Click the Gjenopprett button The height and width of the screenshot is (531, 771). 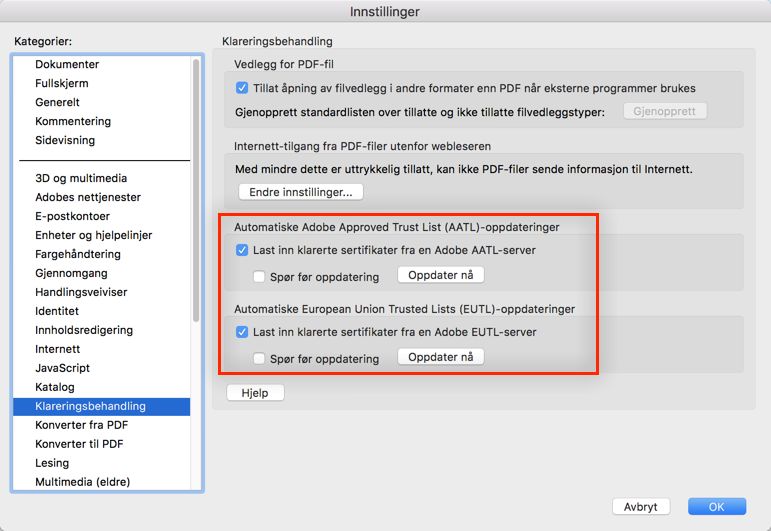(x=665, y=111)
